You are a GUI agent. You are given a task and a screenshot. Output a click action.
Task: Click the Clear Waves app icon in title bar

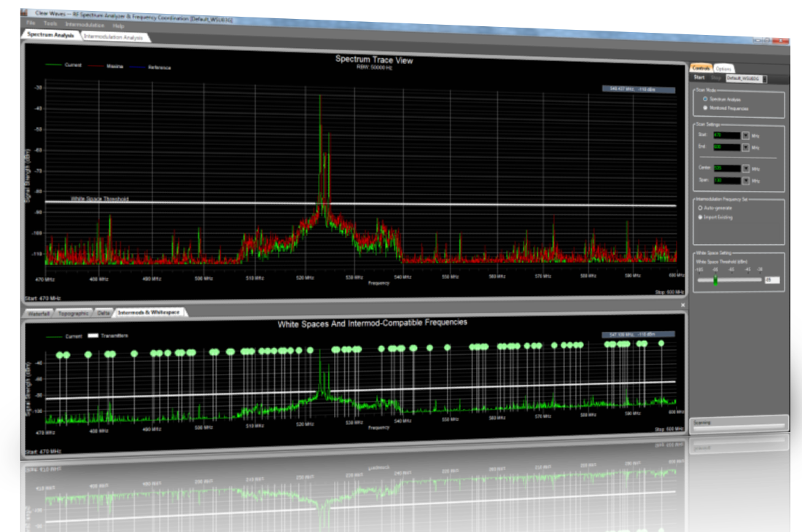(25, 12)
